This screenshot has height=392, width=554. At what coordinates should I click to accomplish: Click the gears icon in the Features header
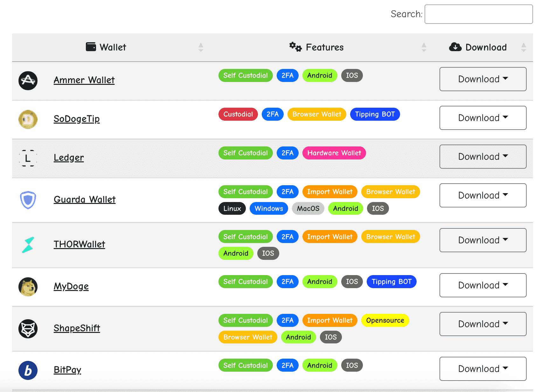295,47
